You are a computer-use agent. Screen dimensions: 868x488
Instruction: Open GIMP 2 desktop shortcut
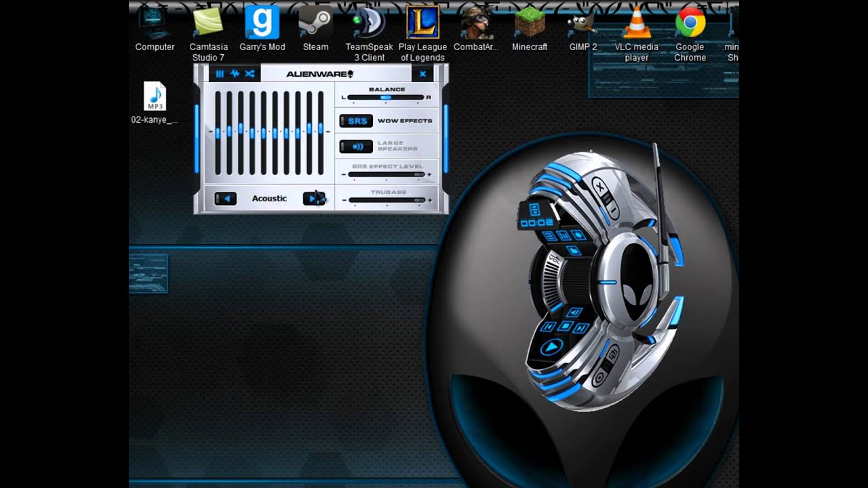[583, 28]
